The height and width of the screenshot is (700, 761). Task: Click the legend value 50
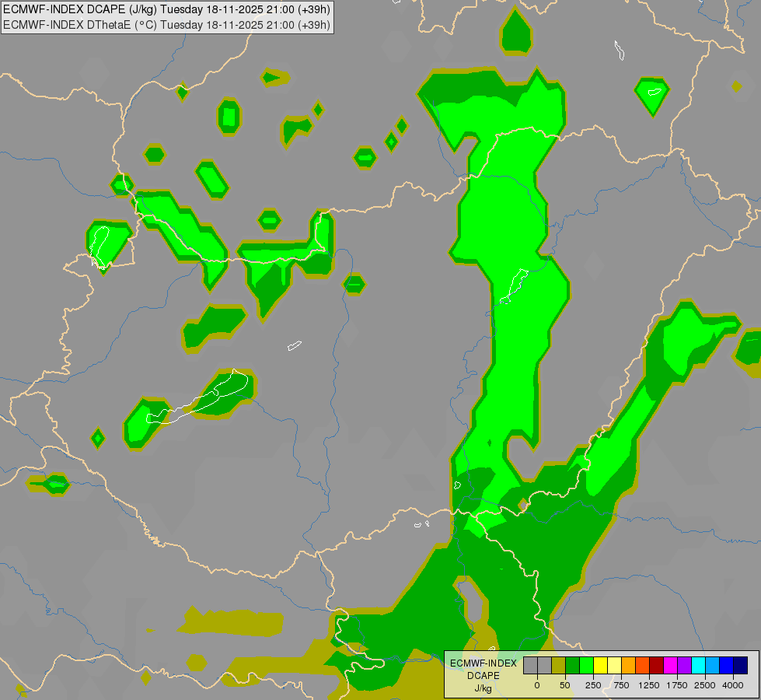pyautogui.click(x=565, y=685)
